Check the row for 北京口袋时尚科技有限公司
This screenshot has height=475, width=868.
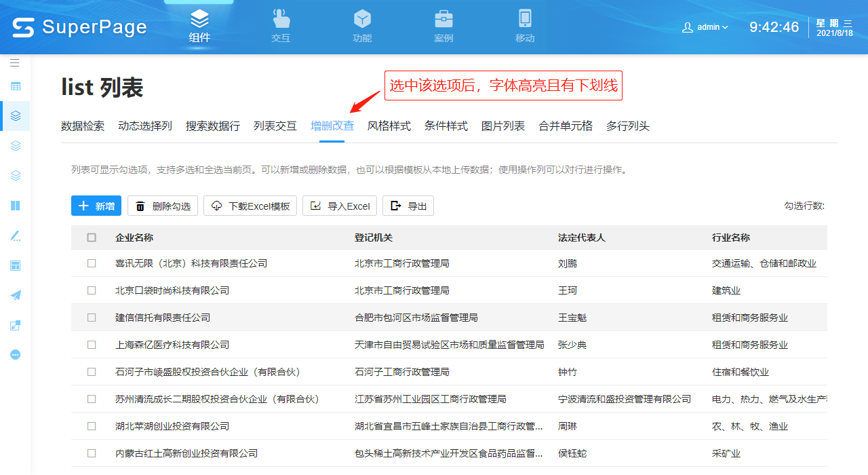pos(92,290)
